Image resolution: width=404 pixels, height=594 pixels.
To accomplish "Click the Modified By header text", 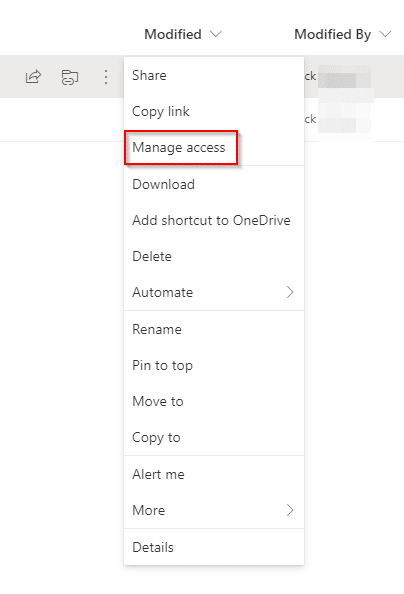I will [333, 34].
